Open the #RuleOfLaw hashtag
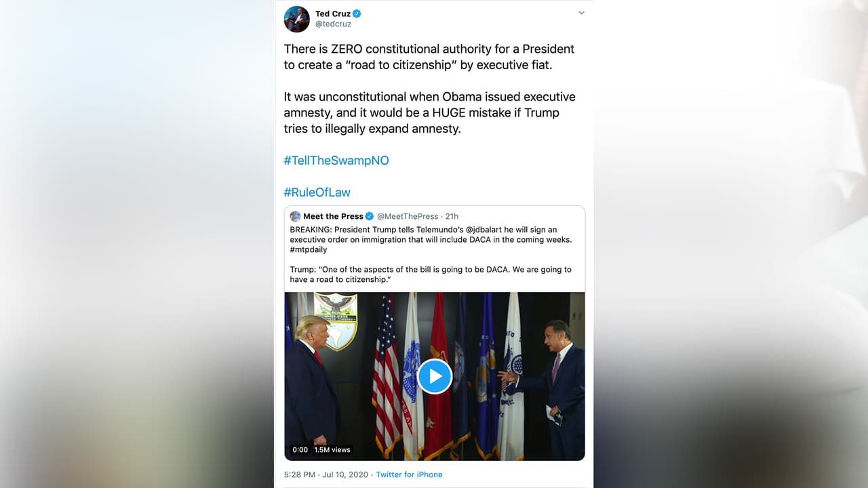868x488 pixels. pyautogui.click(x=317, y=192)
